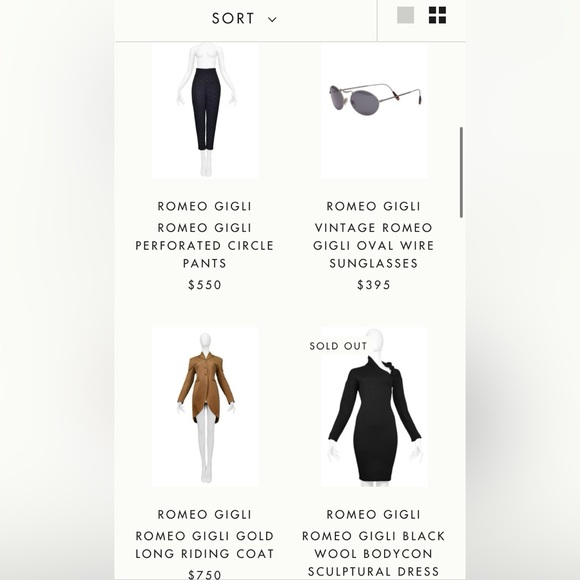View the black wool bodycon dress image
This screenshot has width=580, height=580.
tap(374, 407)
